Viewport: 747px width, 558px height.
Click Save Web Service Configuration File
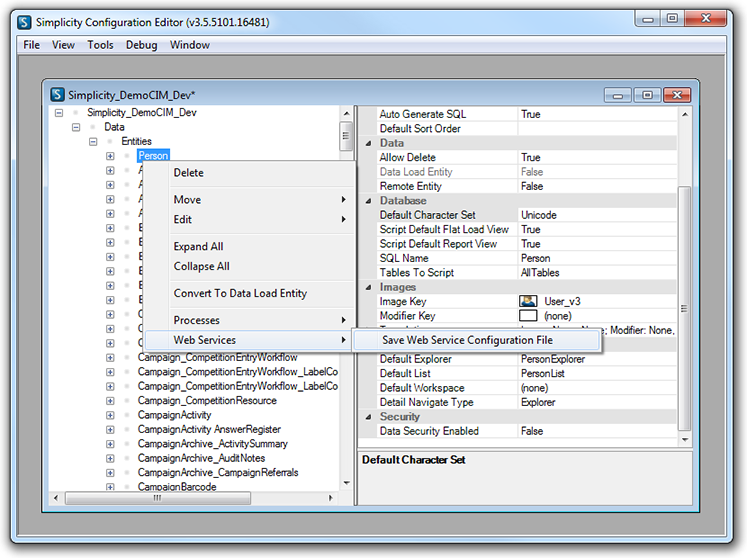pyautogui.click(x=476, y=340)
